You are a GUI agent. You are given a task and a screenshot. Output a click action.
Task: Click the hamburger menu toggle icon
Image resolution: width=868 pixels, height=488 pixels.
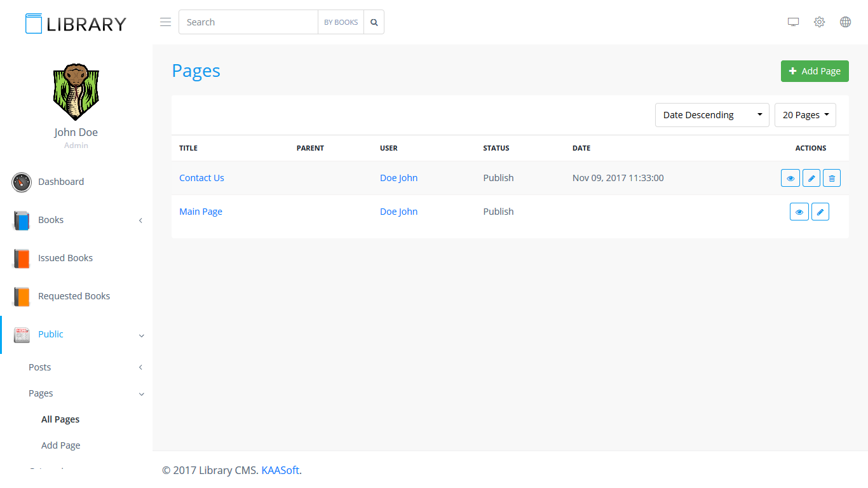click(x=165, y=22)
